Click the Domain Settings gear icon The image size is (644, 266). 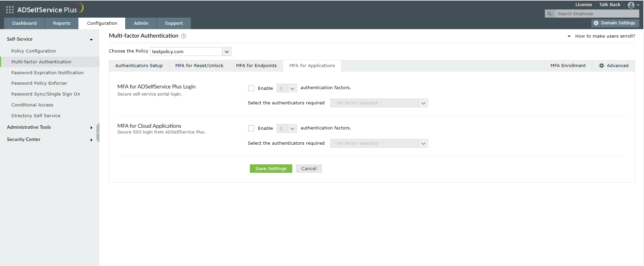596,23
